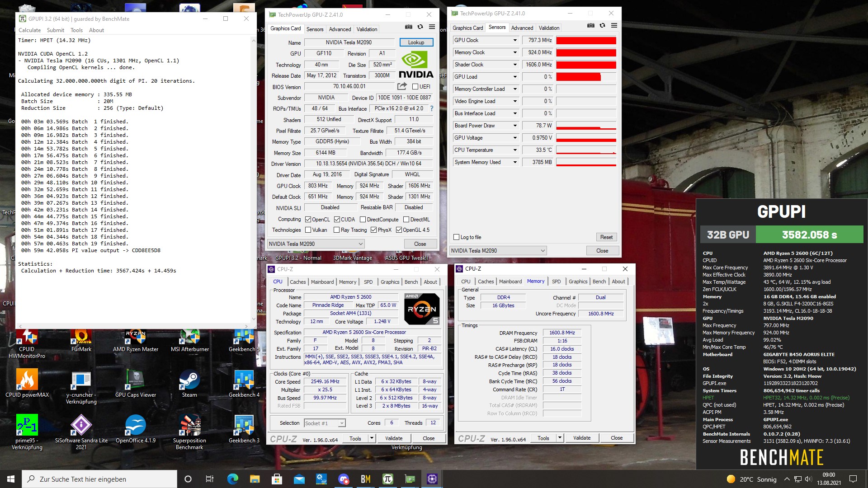Open SiSoftware Sandra Lite 2021 icon

(81, 432)
